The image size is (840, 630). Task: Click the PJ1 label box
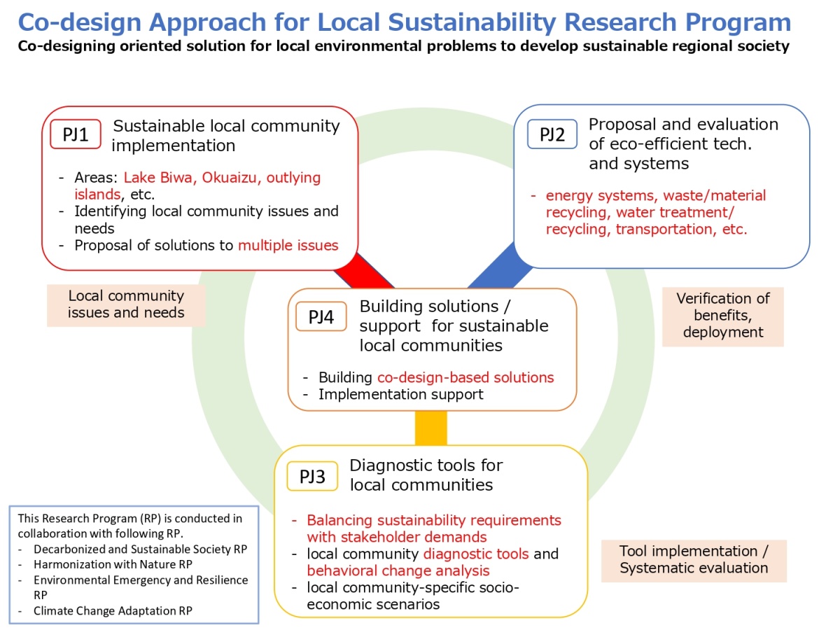[76, 134]
